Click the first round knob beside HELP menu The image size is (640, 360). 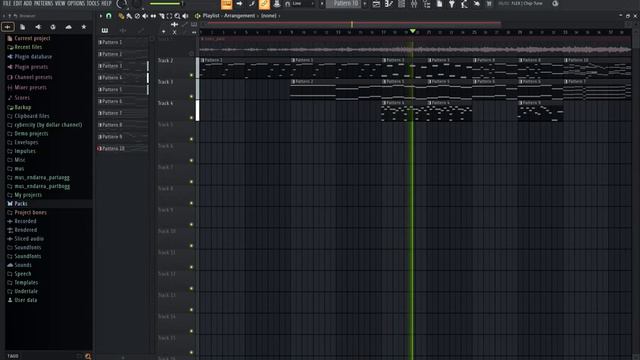click(x=122, y=4)
